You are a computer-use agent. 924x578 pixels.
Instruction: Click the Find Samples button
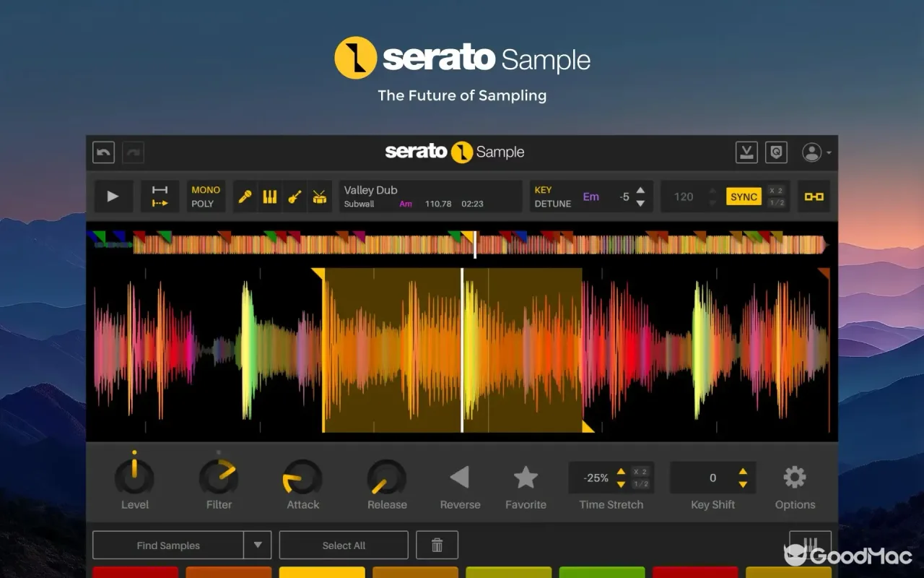pos(168,545)
